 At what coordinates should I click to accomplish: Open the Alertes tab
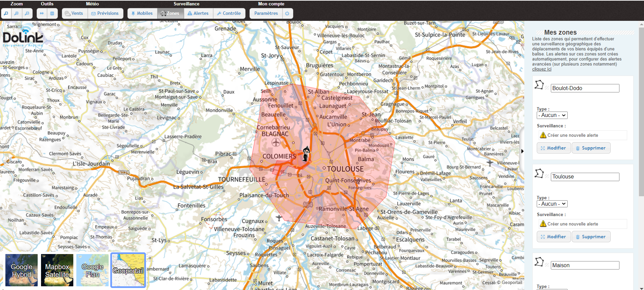coord(198,13)
